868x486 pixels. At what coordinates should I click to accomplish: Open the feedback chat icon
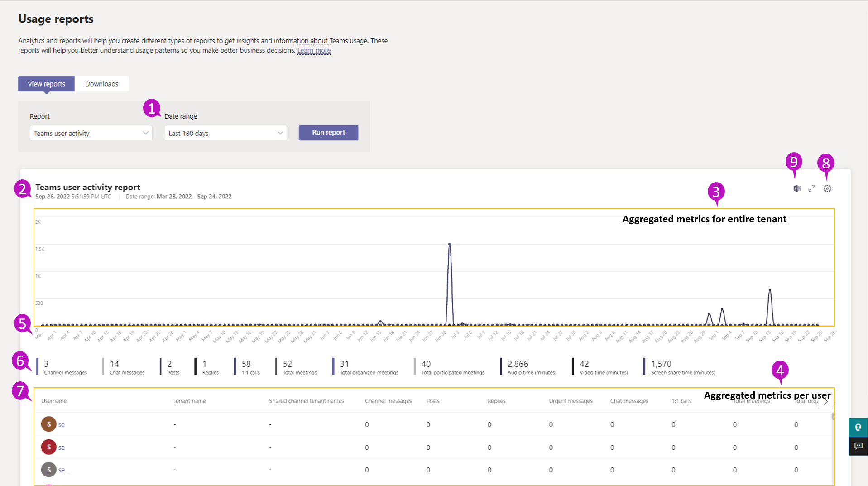[x=858, y=446]
